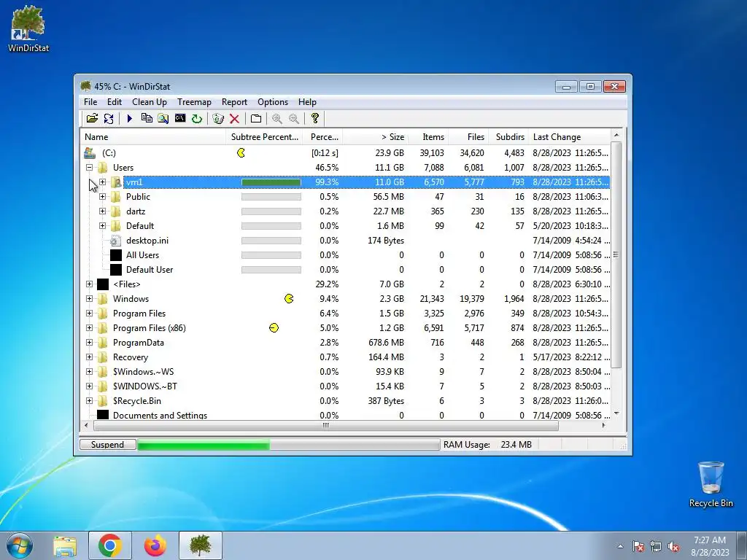Launch Google Chrome from taskbar

[110, 545]
